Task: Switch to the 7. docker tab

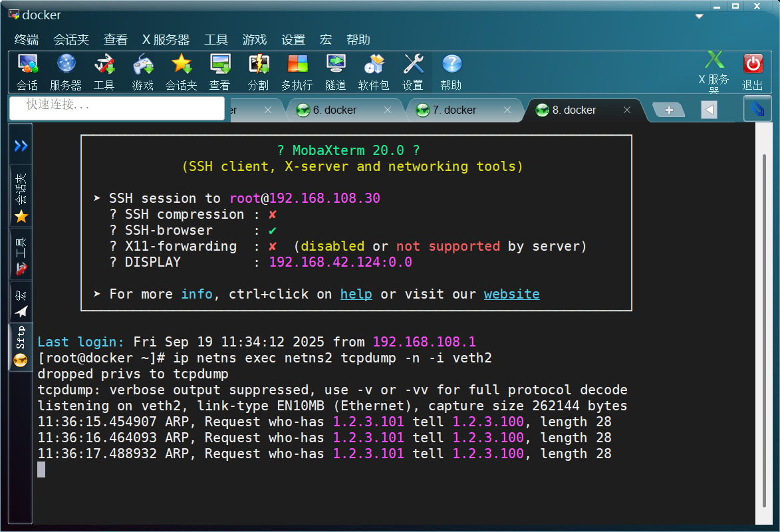Action: tap(455, 110)
